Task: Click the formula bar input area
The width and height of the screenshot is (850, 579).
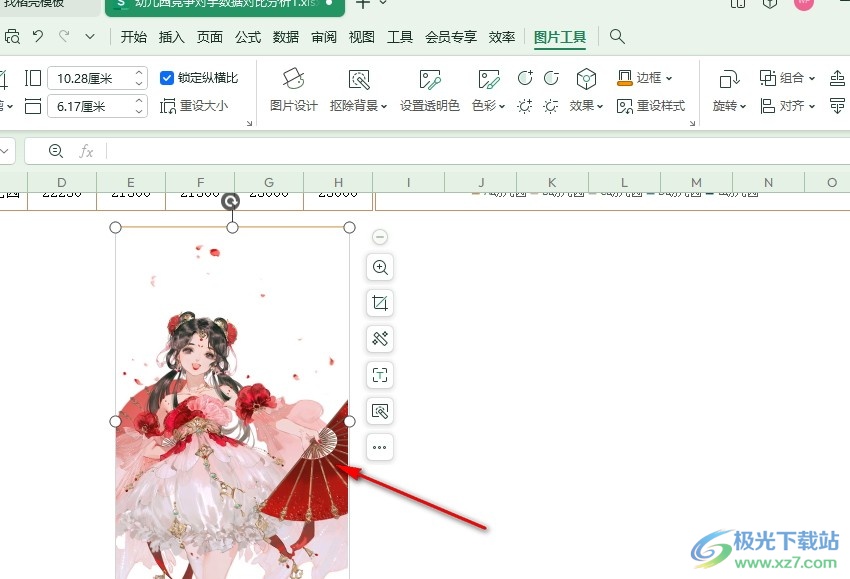Action: [x=480, y=151]
